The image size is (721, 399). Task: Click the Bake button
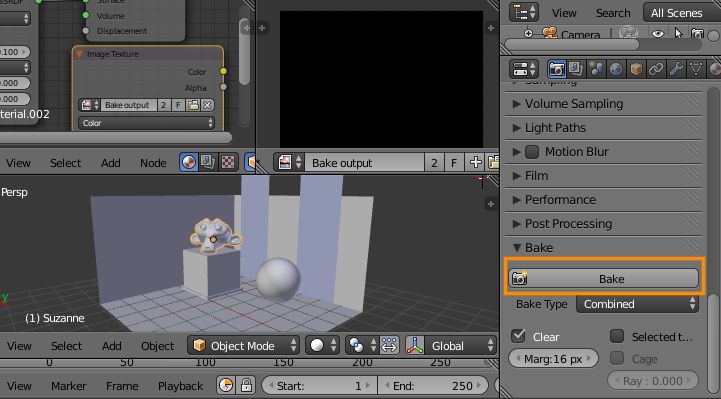click(x=603, y=279)
